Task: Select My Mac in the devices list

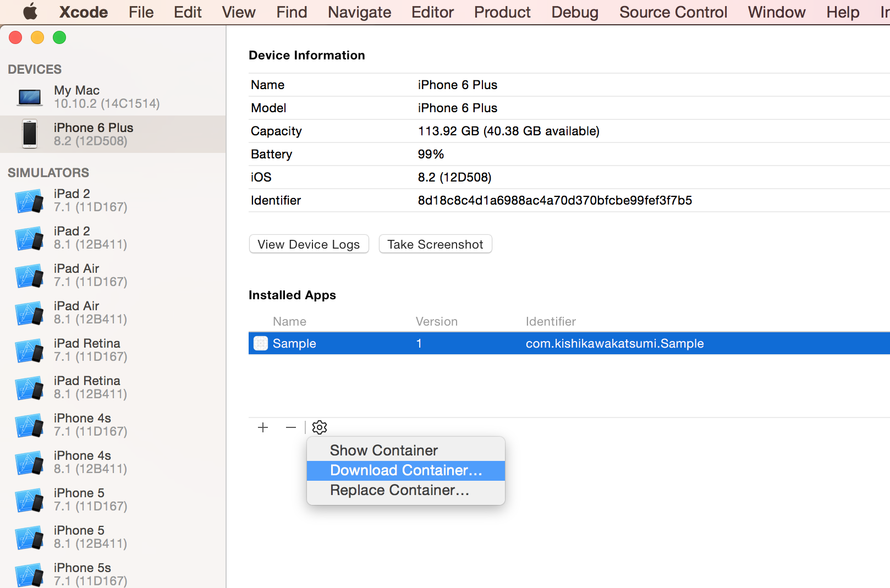Action: coord(113,97)
